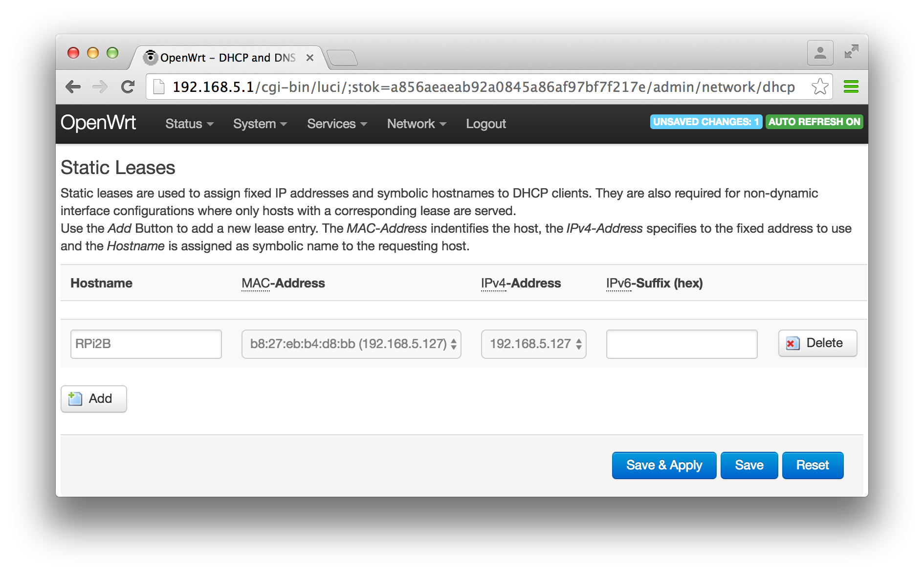This screenshot has width=924, height=574.
Task: Open the Services dropdown menu
Action: point(337,124)
